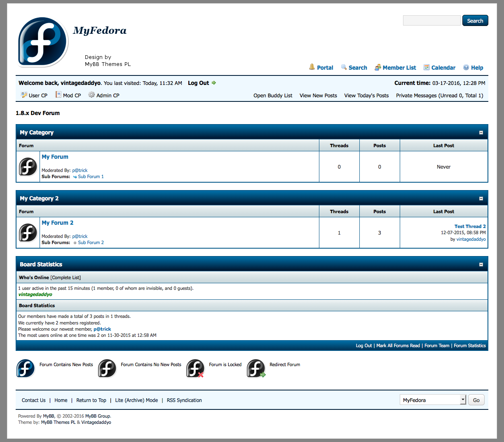The image size is (504, 442).
Task: Collapse the My Category 2 section
Action: [x=481, y=199]
